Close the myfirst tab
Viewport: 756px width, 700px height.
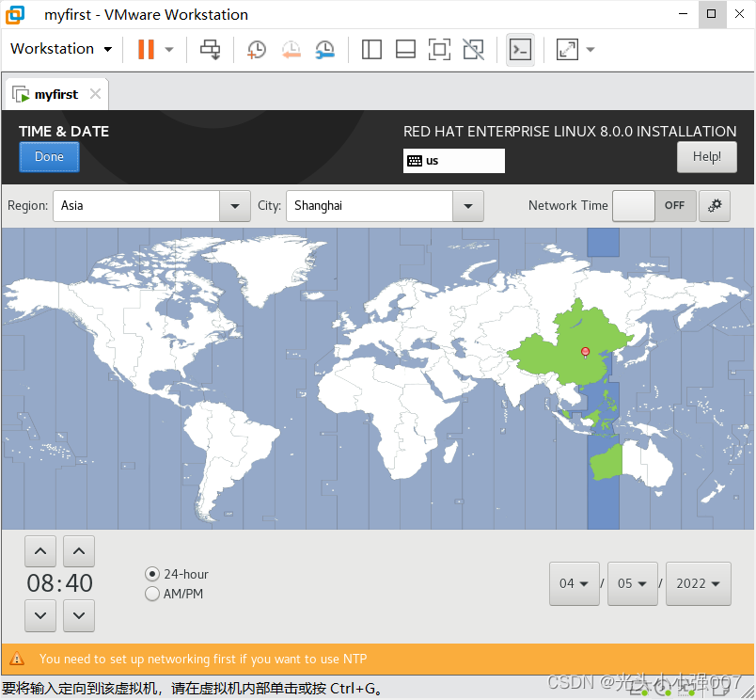(96, 93)
